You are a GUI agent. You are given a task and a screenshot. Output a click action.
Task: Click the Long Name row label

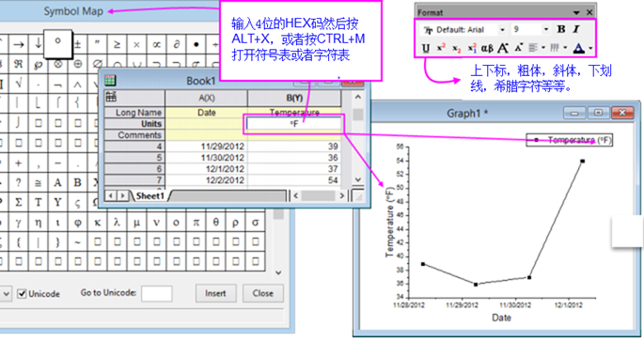(x=134, y=113)
